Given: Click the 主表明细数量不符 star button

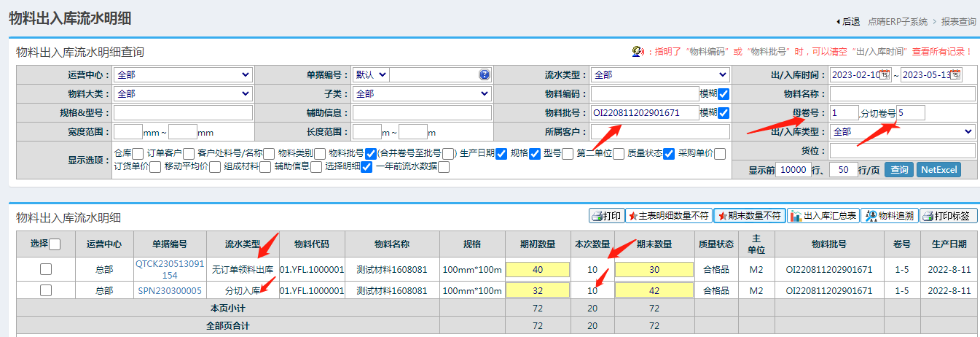Looking at the screenshot, I should click(668, 216).
